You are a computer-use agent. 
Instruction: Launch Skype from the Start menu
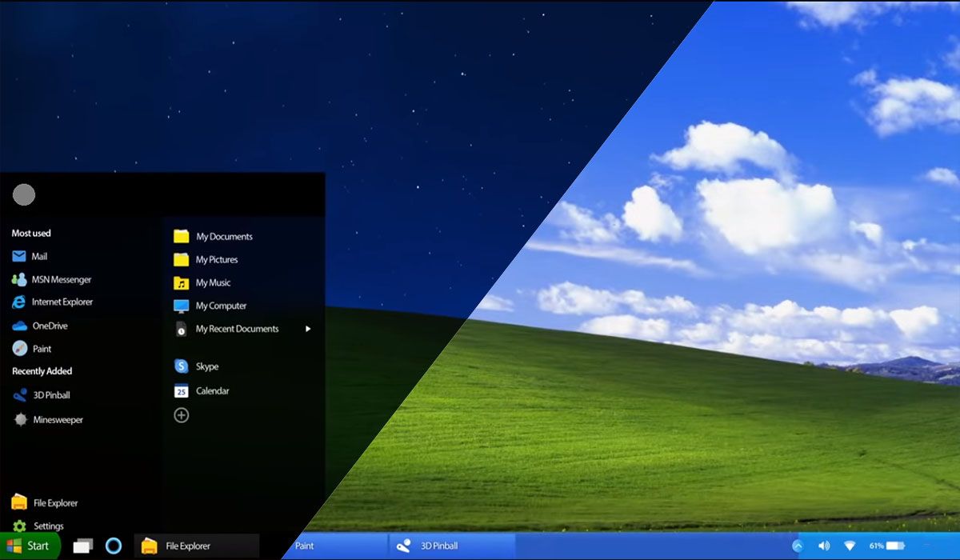196,366
